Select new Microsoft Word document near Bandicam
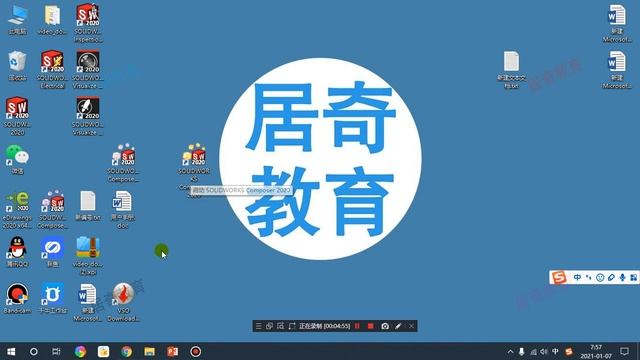 (x=88, y=303)
